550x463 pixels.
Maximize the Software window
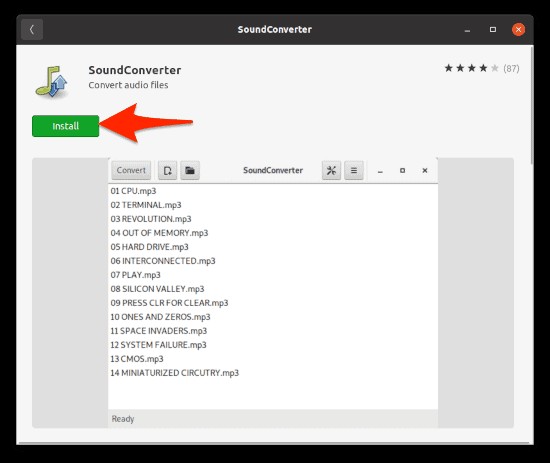[493, 29]
